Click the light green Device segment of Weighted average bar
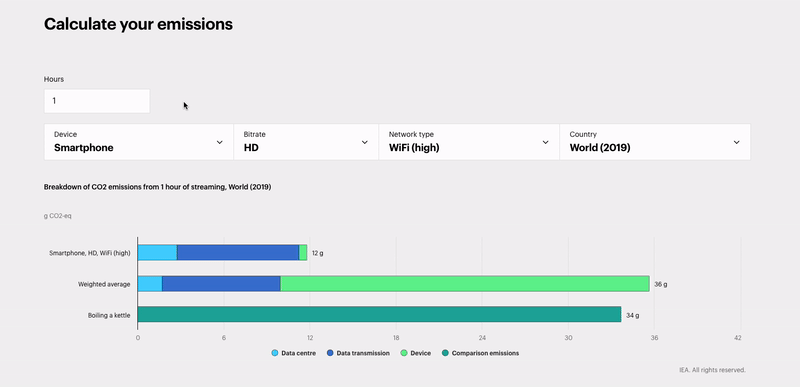Screen dimensions: 800x387 click(x=465, y=283)
